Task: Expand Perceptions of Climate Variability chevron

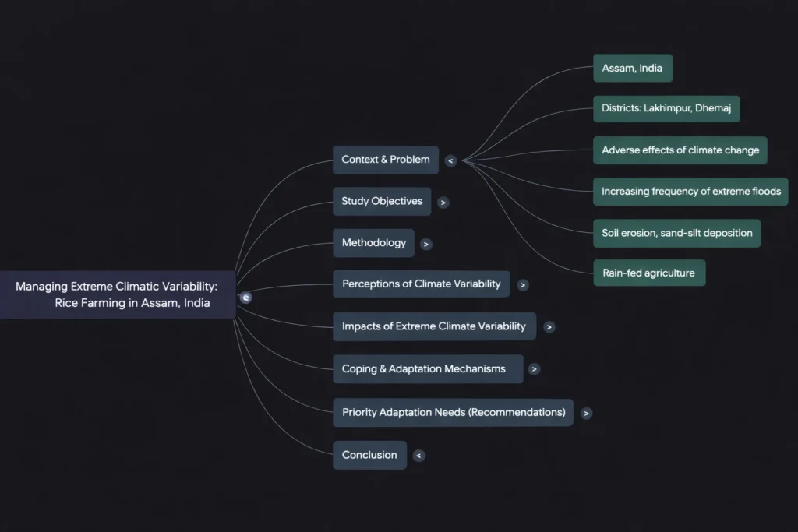Action: click(x=523, y=285)
